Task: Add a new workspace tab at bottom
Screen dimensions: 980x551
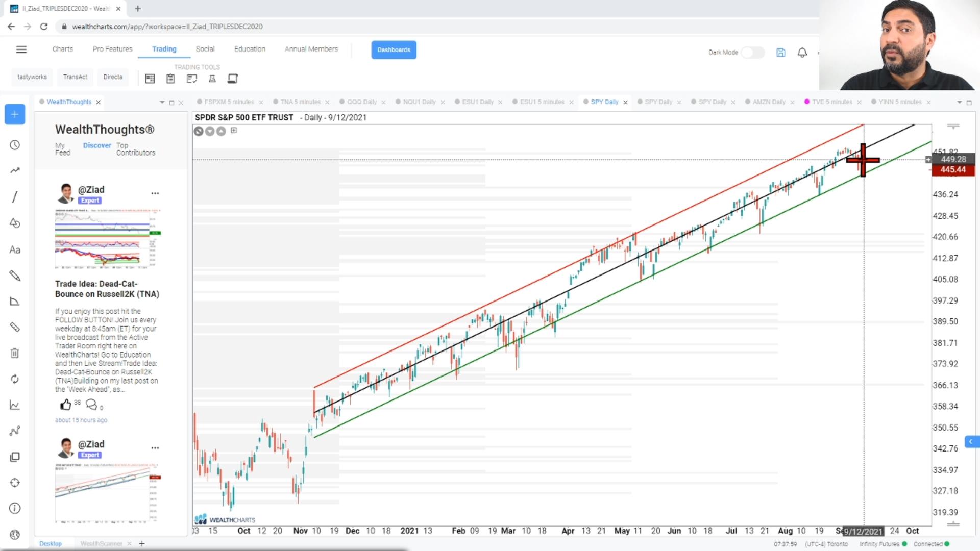Action: [142, 544]
